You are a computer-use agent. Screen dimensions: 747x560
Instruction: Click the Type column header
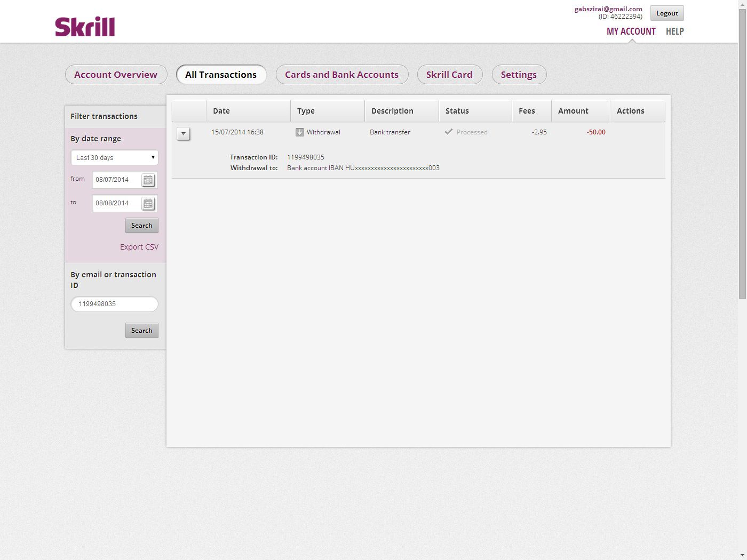(328, 111)
